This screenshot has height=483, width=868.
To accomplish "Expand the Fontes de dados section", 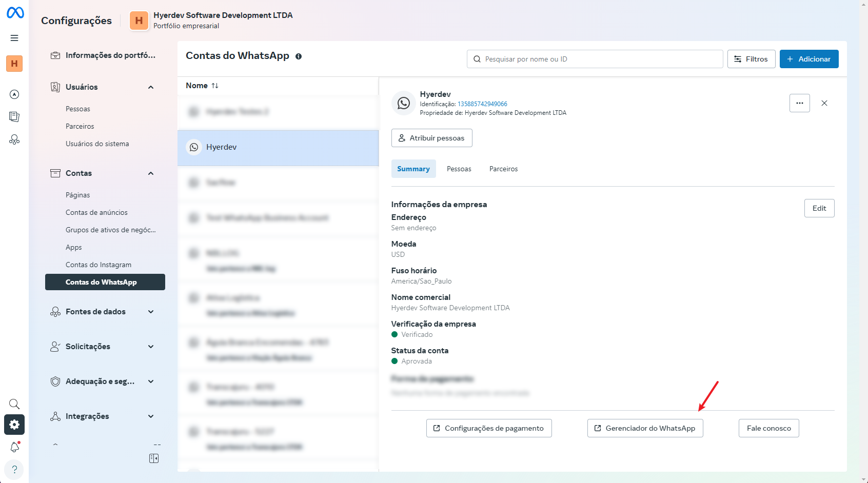I will (x=151, y=312).
